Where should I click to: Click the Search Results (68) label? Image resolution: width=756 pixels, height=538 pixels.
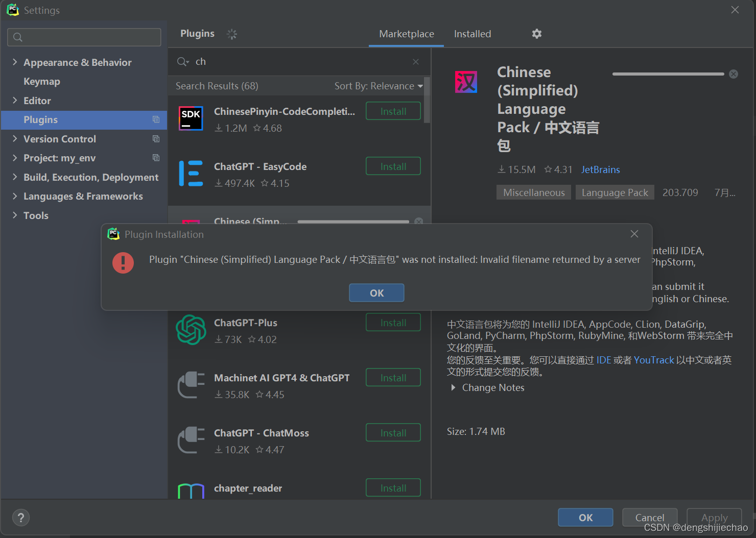[x=217, y=86]
